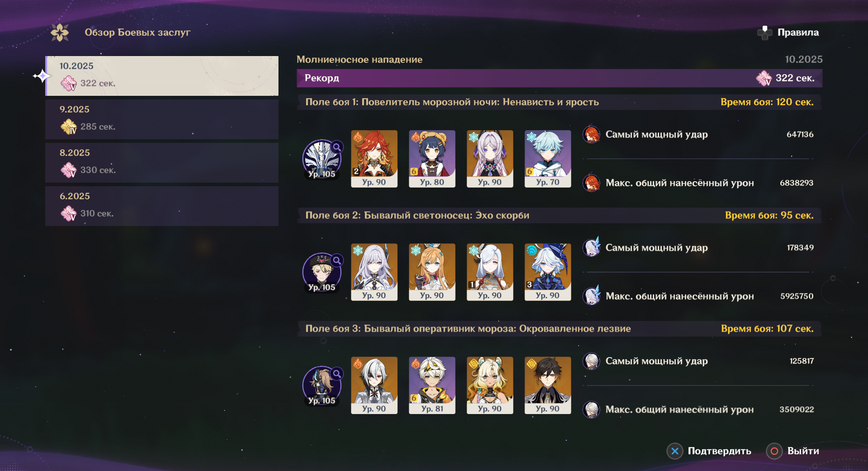This screenshot has width=868, height=471.
Task: Select the 10.2025 record with 322 сек.
Action: coord(162,75)
